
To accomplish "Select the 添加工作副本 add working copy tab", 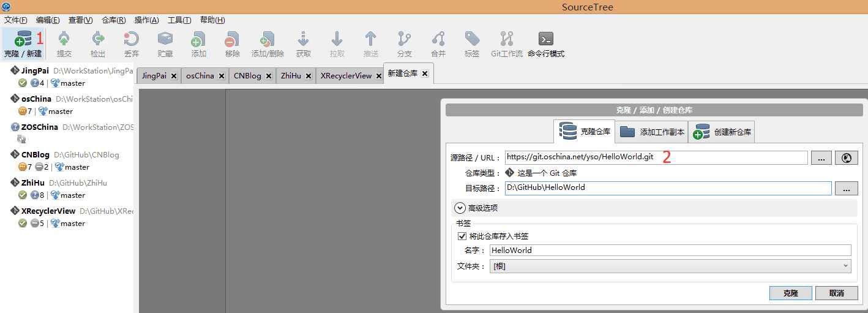I will (651, 132).
